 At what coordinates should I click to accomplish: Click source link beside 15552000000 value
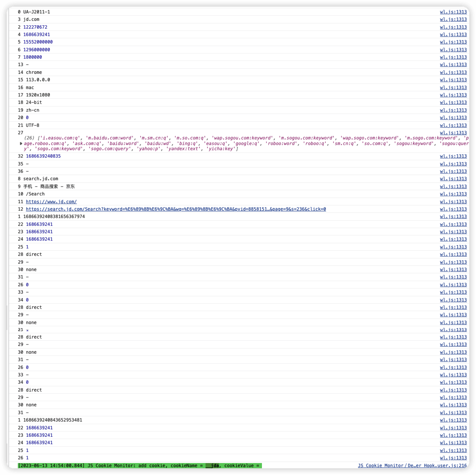click(453, 42)
